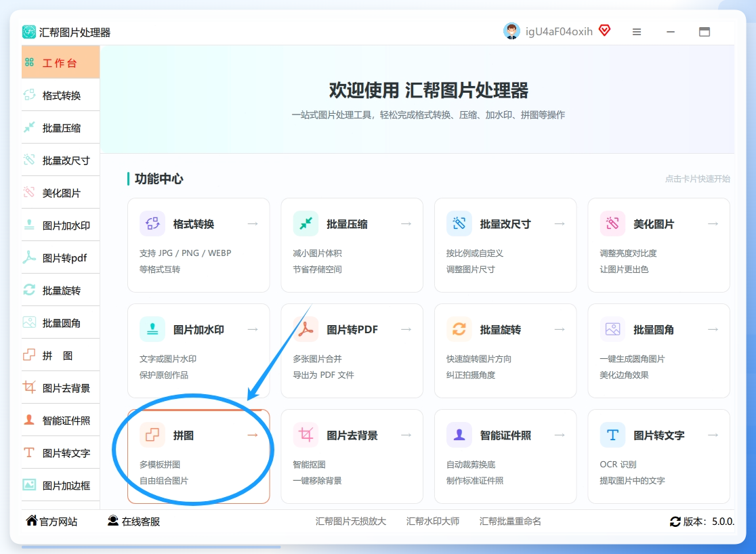The height and width of the screenshot is (554, 756).
Task: Click the arrow on 图片加水印 card
Action: coord(253,329)
